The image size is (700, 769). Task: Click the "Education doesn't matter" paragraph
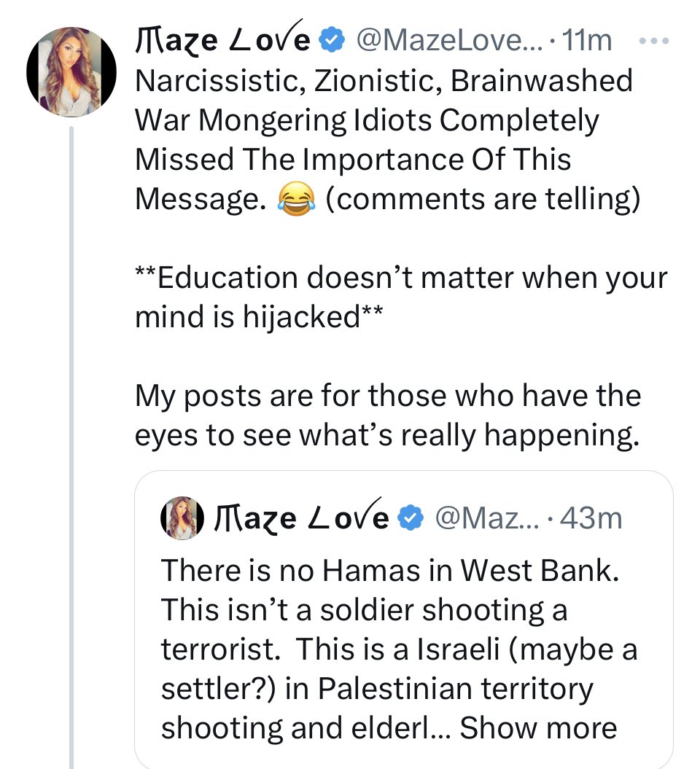coord(401,297)
